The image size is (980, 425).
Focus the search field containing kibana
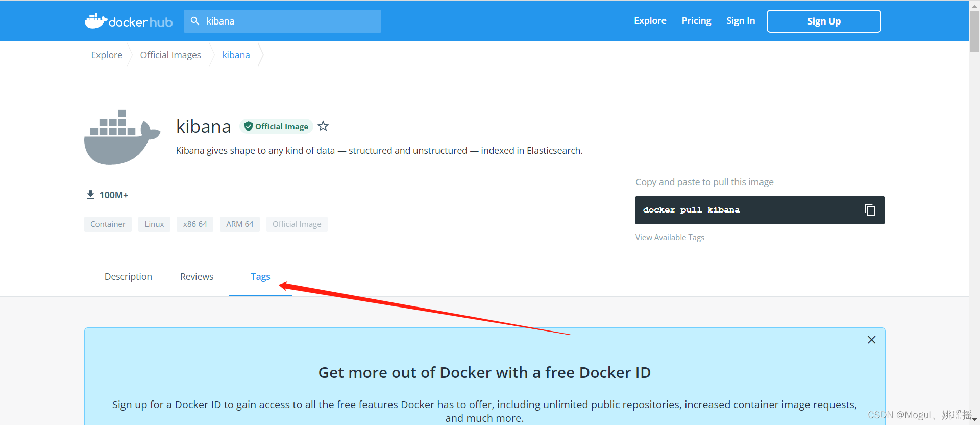(282, 21)
